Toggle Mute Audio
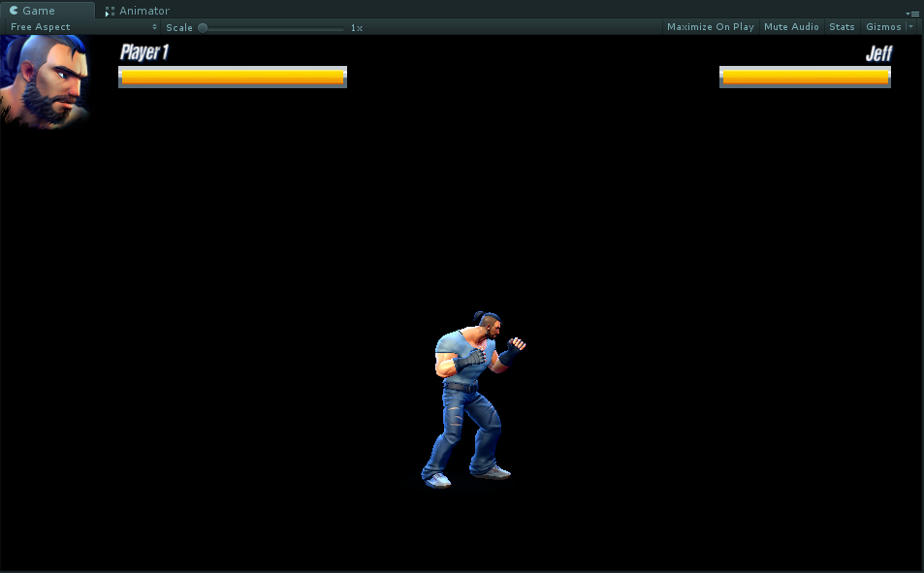 point(791,27)
